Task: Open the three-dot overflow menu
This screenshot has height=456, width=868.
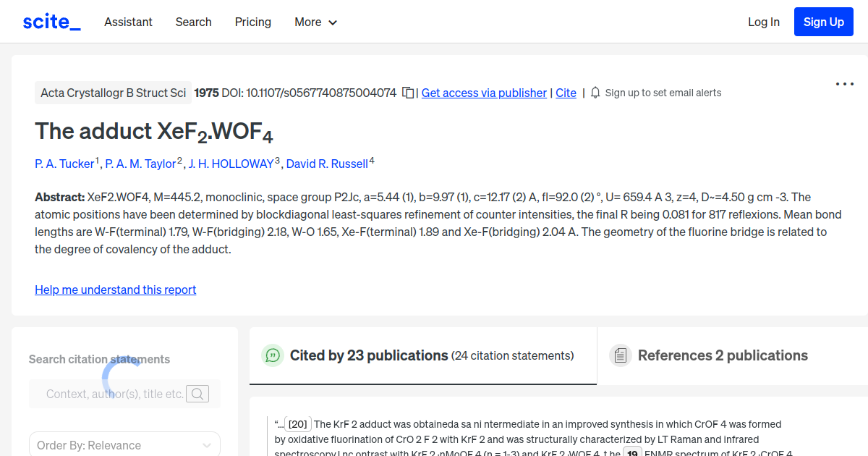Action: point(844,85)
